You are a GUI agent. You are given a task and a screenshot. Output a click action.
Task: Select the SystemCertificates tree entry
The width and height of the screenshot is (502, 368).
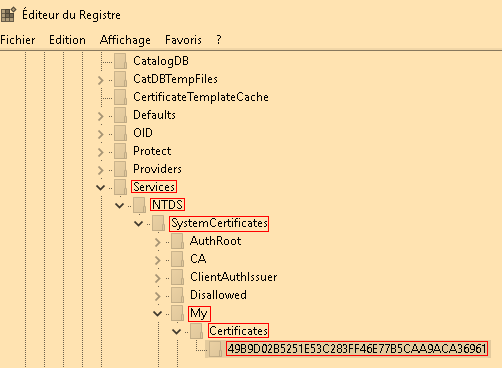(x=219, y=223)
